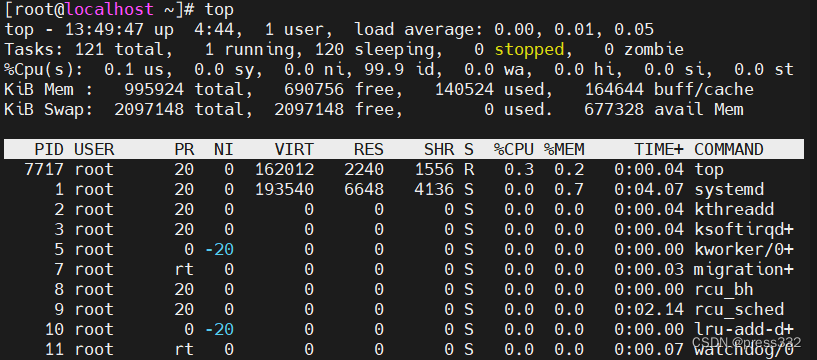Click the load average text
The image size is (817, 360).
coord(504,30)
